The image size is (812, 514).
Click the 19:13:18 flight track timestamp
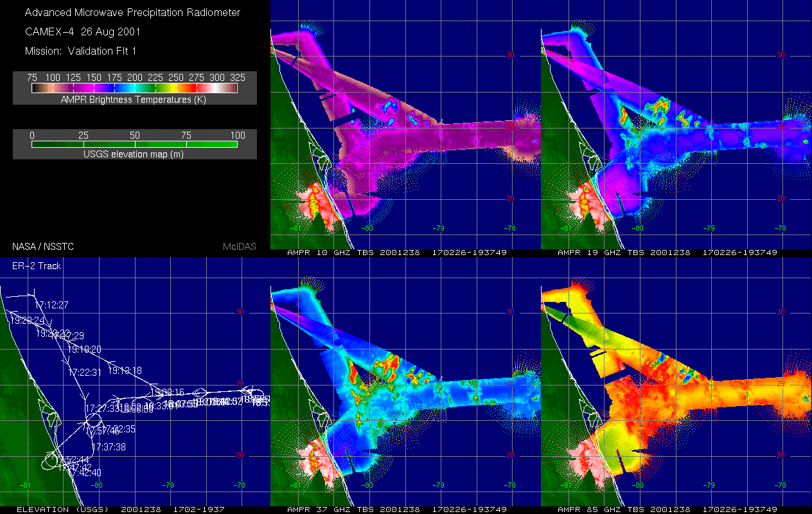[x=125, y=371]
